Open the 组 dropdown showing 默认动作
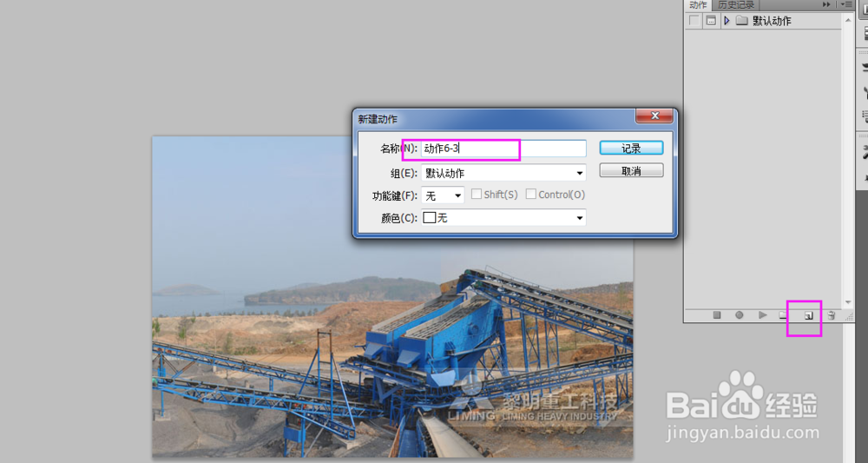 point(503,174)
